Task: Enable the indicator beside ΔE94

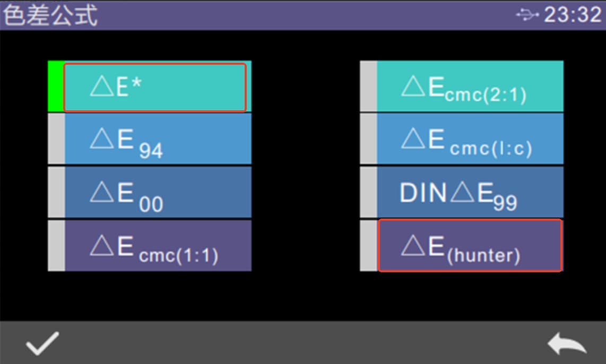Action: pyautogui.click(x=56, y=138)
